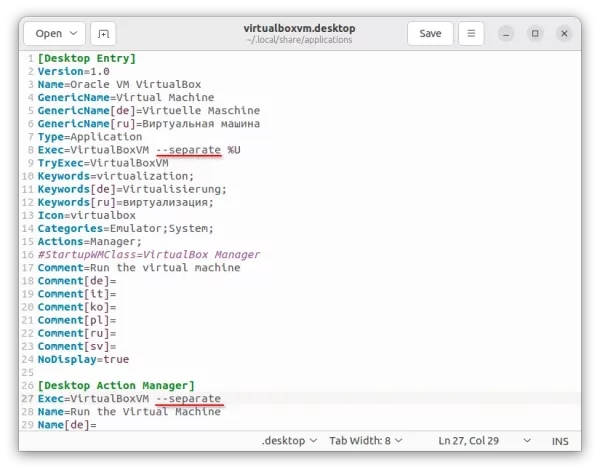Save the file with the Save button
The width and height of the screenshot is (600, 472).
[x=430, y=33]
